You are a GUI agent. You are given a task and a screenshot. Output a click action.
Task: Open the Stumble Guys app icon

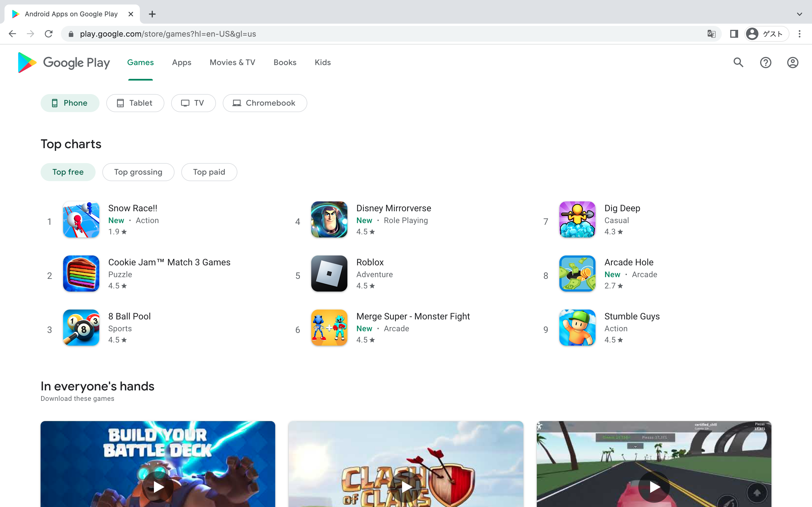577,328
